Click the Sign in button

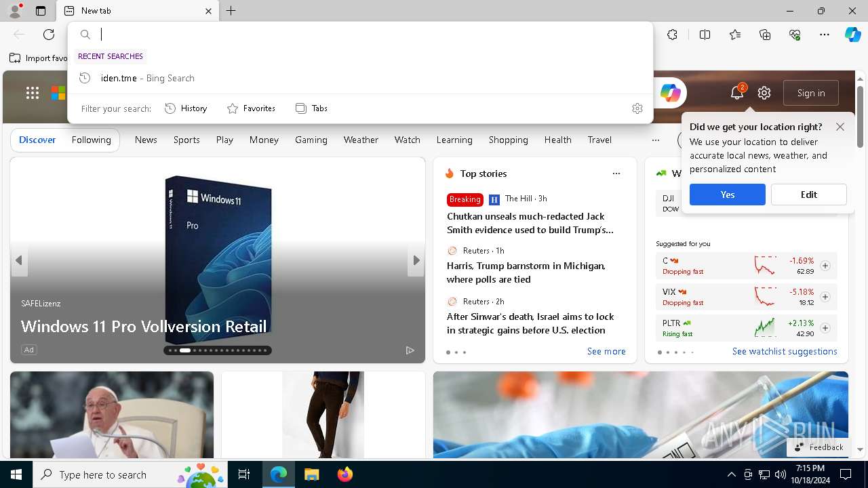click(x=811, y=93)
